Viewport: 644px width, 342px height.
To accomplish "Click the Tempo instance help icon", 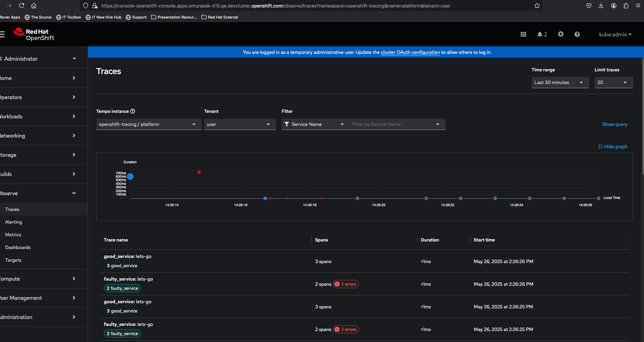I will [x=133, y=111].
